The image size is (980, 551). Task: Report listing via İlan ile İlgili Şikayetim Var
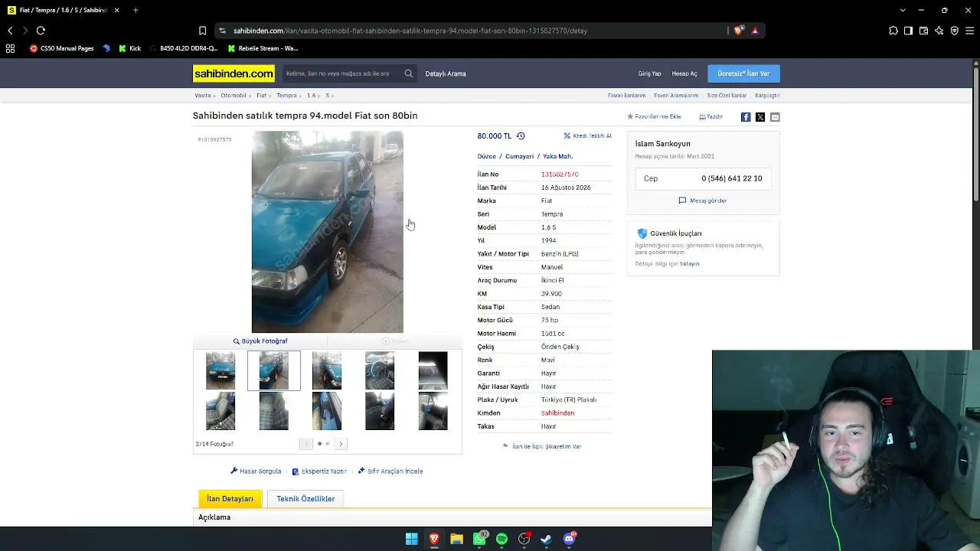point(542,446)
